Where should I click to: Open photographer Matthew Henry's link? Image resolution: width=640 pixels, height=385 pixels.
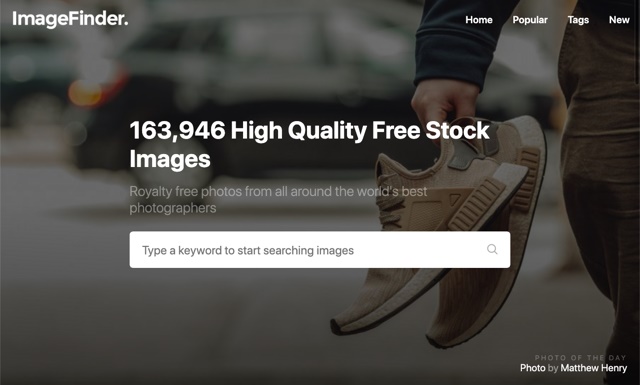593,368
